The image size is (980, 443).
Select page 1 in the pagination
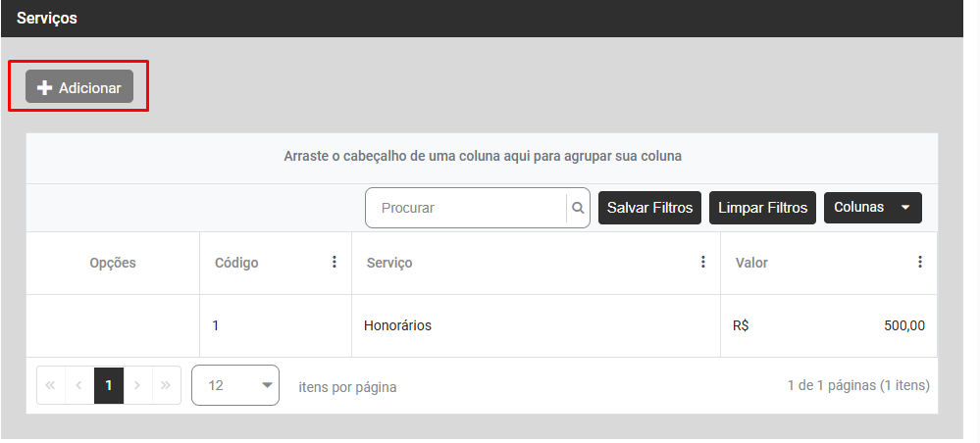click(x=108, y=385)
